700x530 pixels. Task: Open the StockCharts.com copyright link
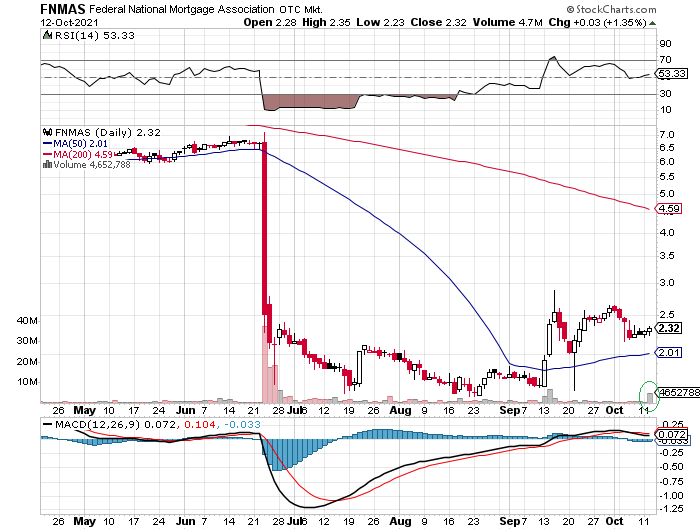pos(611,9)
